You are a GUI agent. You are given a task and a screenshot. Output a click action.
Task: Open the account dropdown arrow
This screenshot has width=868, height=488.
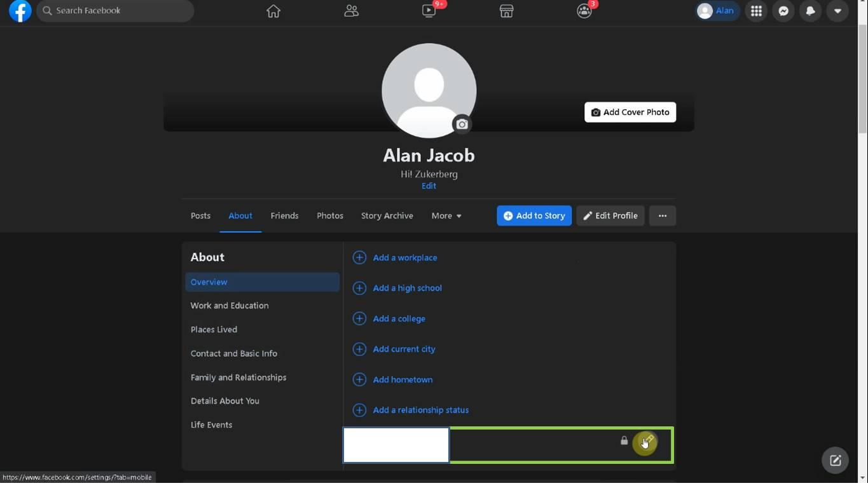(x=837, y=11)
